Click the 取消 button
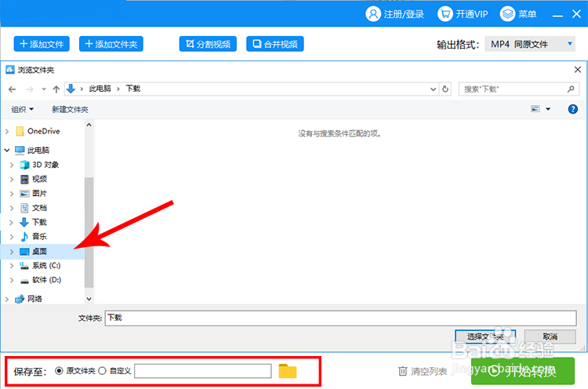 click(550, 336)
